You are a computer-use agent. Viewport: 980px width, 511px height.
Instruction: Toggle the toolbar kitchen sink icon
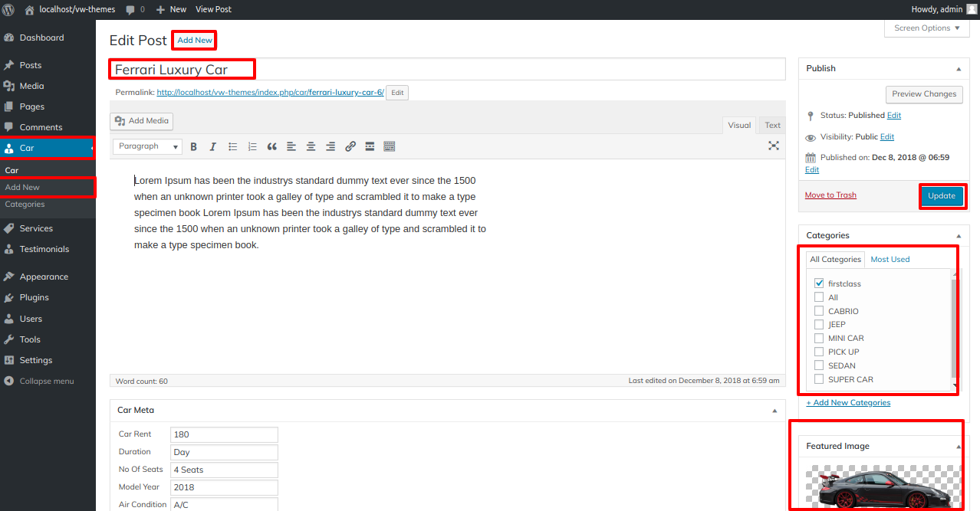click(x=390, y=146)
